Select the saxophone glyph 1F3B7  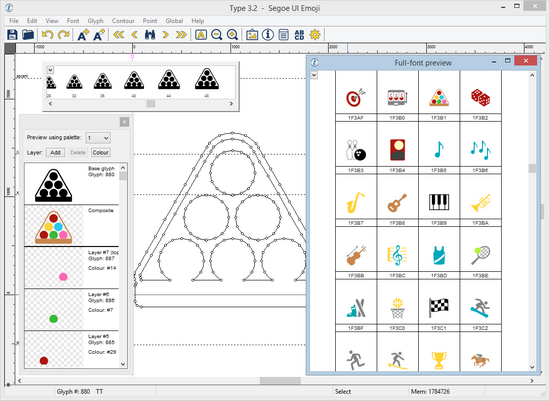[x=356, y=201]
